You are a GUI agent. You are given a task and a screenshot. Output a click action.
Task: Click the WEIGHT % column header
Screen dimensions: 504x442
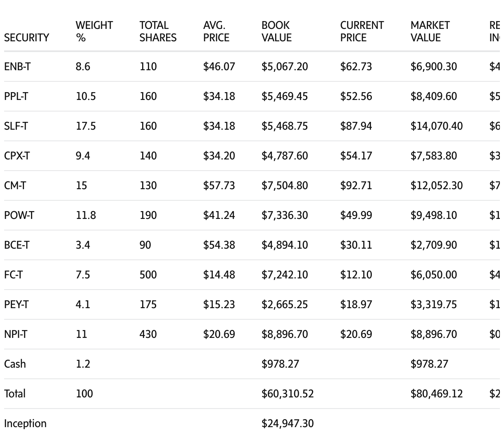click(x=94, y=31)
